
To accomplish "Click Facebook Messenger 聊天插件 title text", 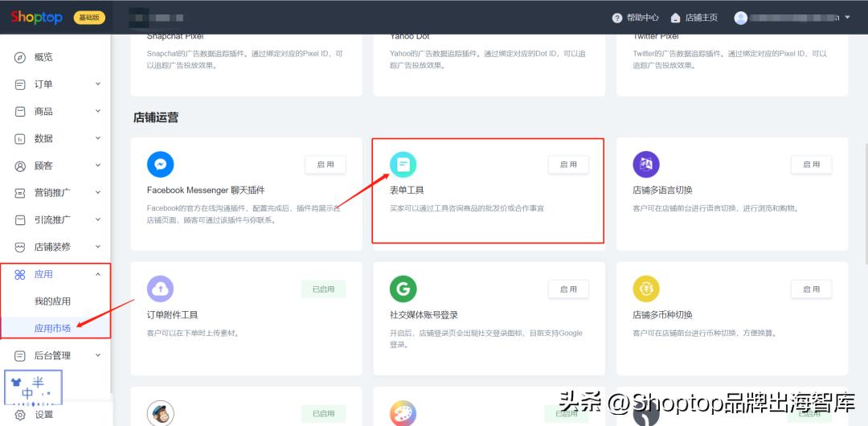I will (206, 190).
